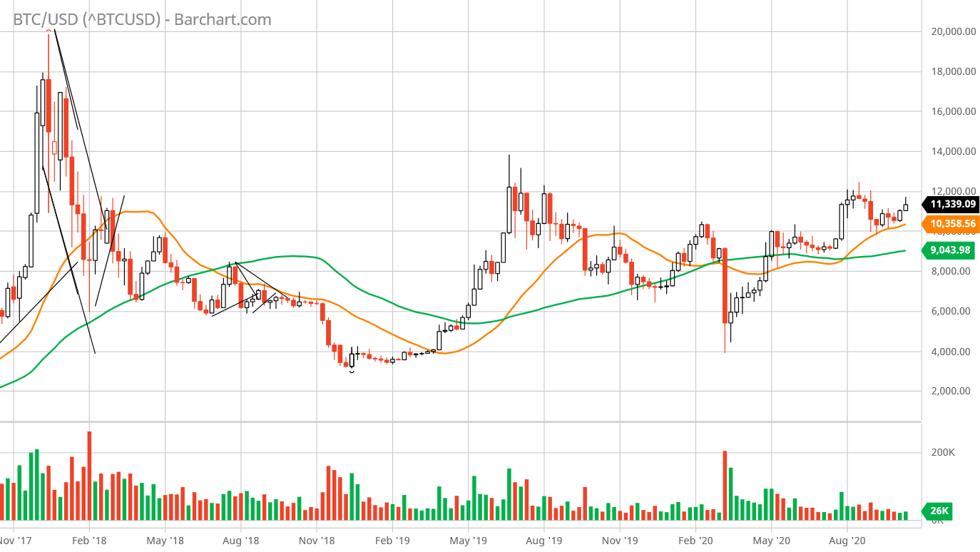Click the Feb '19 date label

click(x=393, y=541)
